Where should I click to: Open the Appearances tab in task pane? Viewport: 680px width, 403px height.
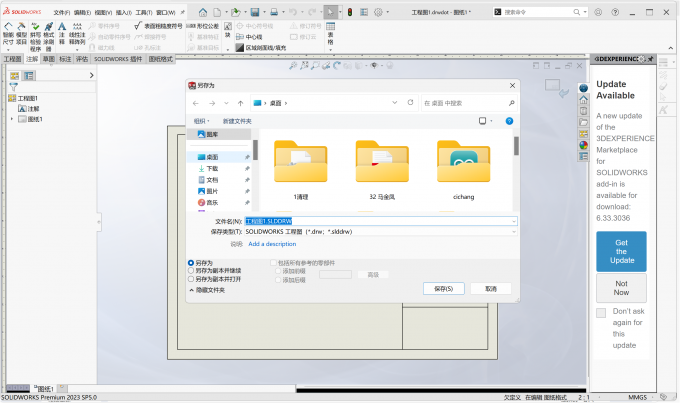coord(583,144)
